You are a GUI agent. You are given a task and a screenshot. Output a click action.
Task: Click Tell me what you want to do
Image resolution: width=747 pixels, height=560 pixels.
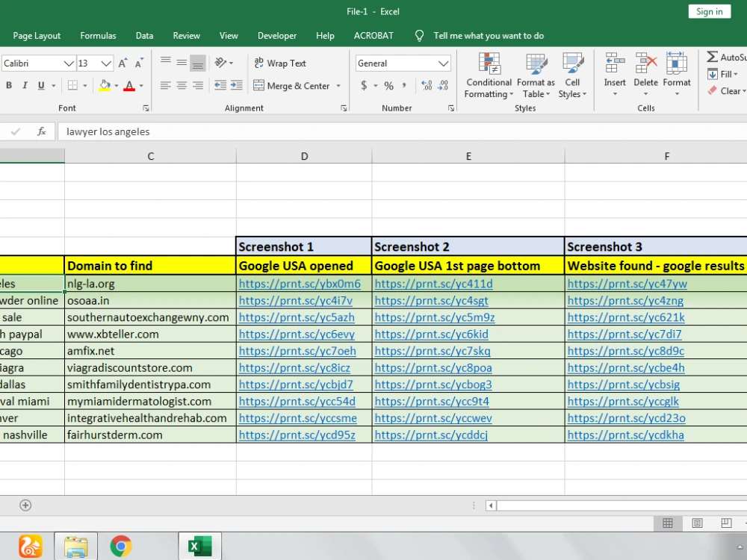coord(489,36)
